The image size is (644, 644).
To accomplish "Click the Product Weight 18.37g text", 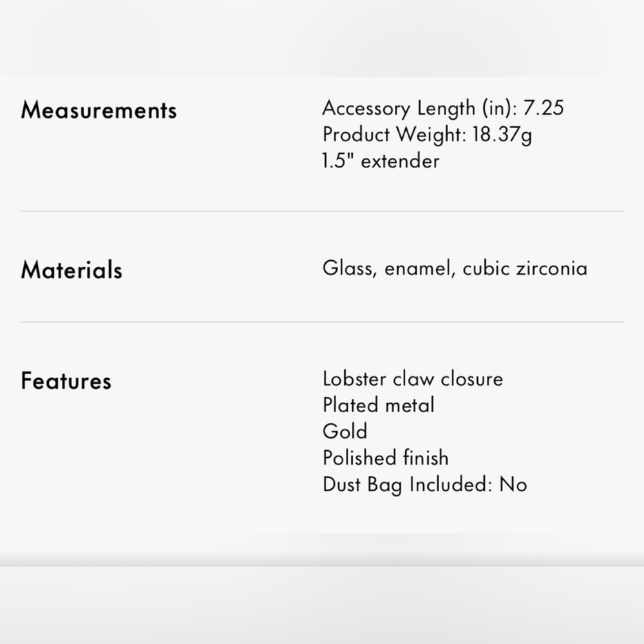I will (427, 135).
